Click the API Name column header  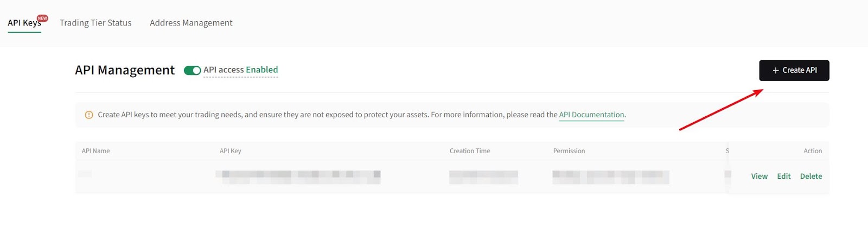pos(95,151)
